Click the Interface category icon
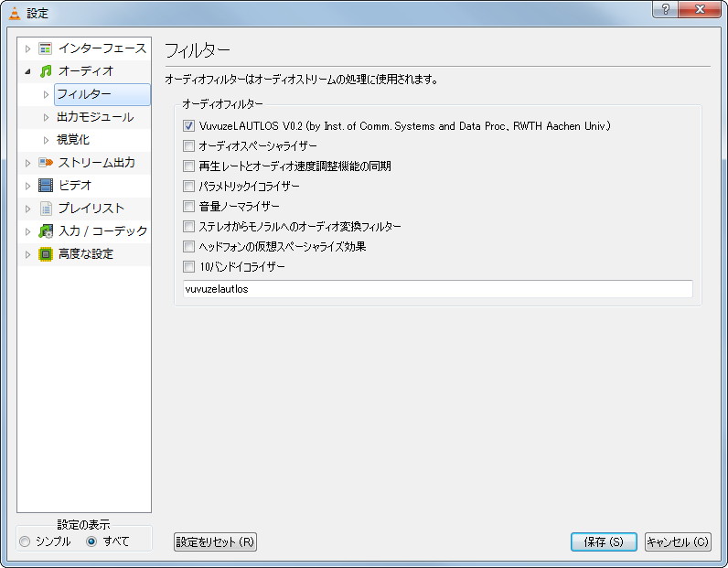Image resolution: width=728 pixels, height=568 pixels. click(x=45, y=48)
